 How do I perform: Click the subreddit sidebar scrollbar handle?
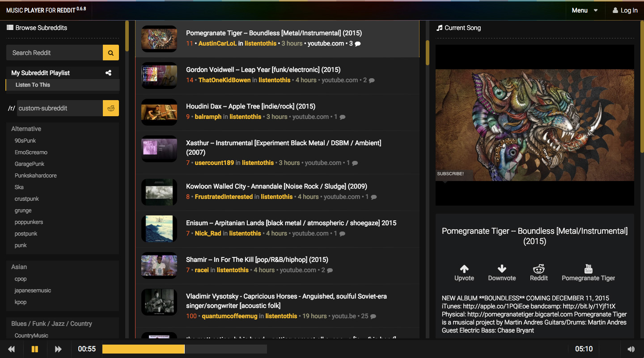(127, 36)
